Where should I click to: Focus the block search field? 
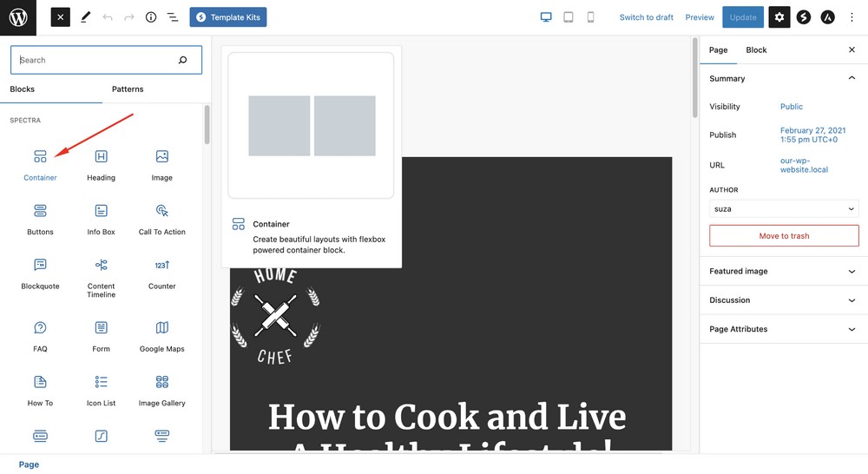95,60
